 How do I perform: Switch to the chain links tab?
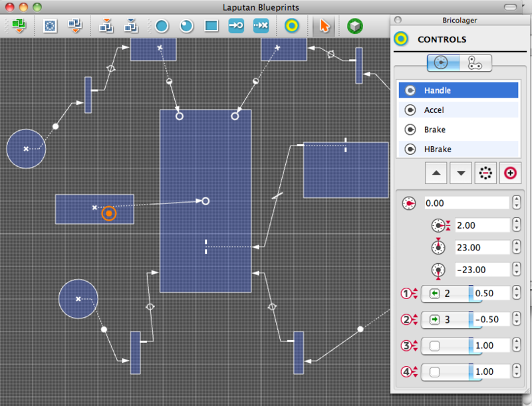pyautogui.click(x=475, y=63)
